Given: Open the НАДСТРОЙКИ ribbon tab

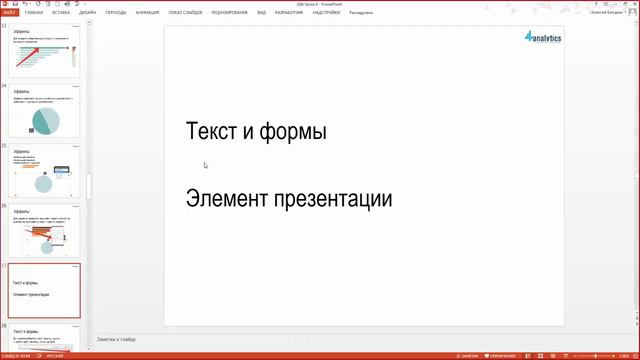Looking at the screenshot, I should pyautogui.click(x=326, y=13).
